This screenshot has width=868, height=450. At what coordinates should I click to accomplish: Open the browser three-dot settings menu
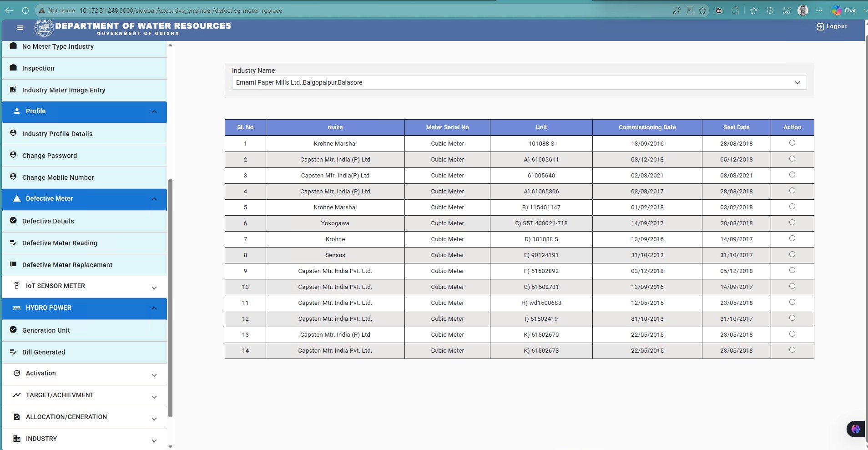tap(819, 10)
